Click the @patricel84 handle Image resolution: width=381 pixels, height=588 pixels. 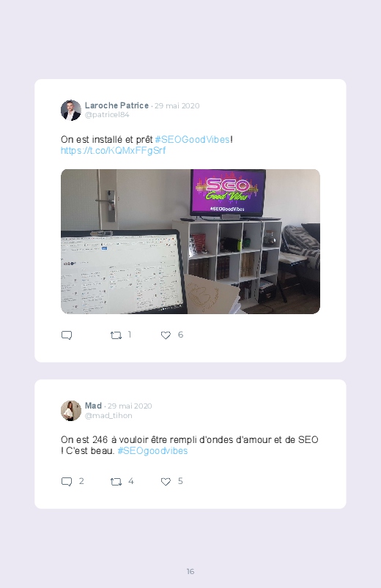(107, 115)
